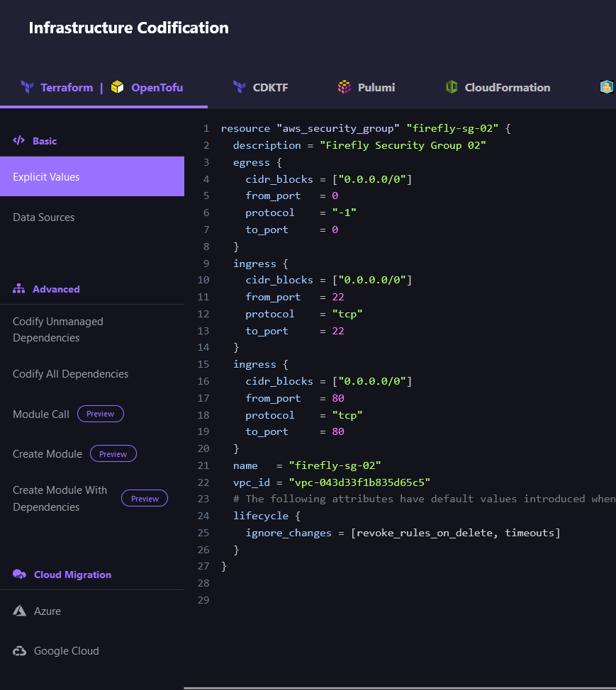Click the Google Cloud logo icon
616x690 pixels.
point(19,651)
